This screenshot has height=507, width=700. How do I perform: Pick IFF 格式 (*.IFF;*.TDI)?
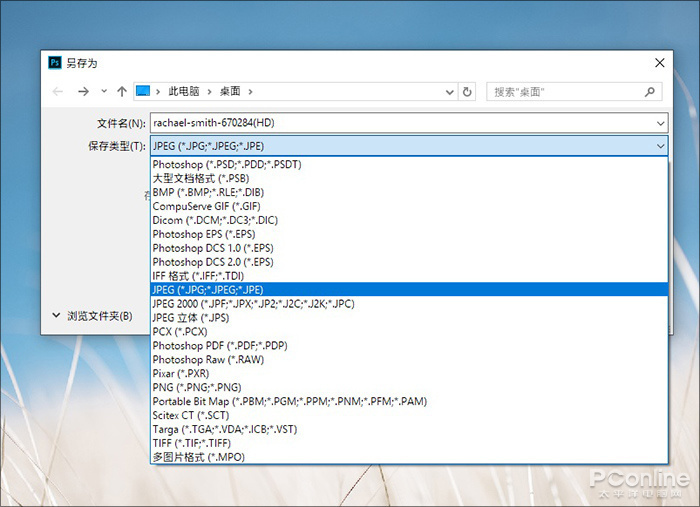click(409, 276)
